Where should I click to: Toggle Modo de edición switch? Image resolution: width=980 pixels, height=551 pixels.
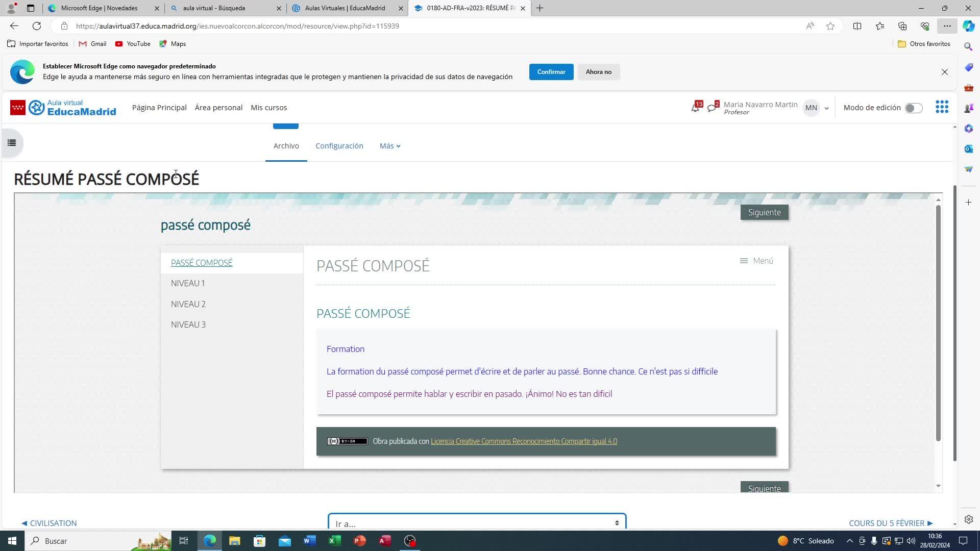[x=913, y=108]
